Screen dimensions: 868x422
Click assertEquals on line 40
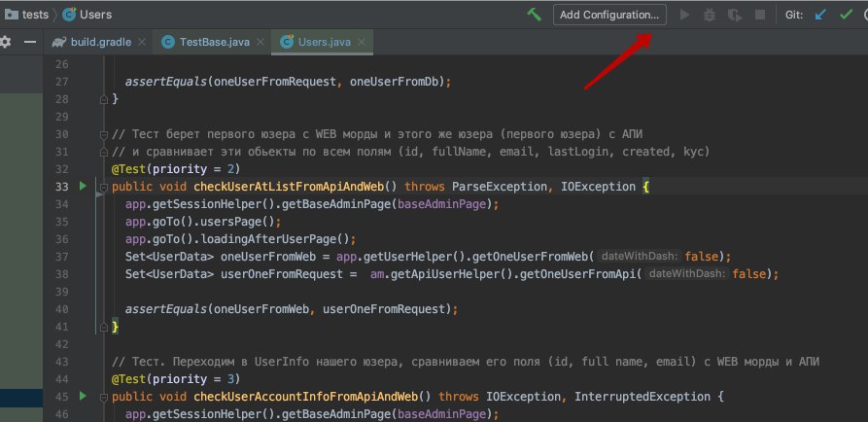pos(166,309)
